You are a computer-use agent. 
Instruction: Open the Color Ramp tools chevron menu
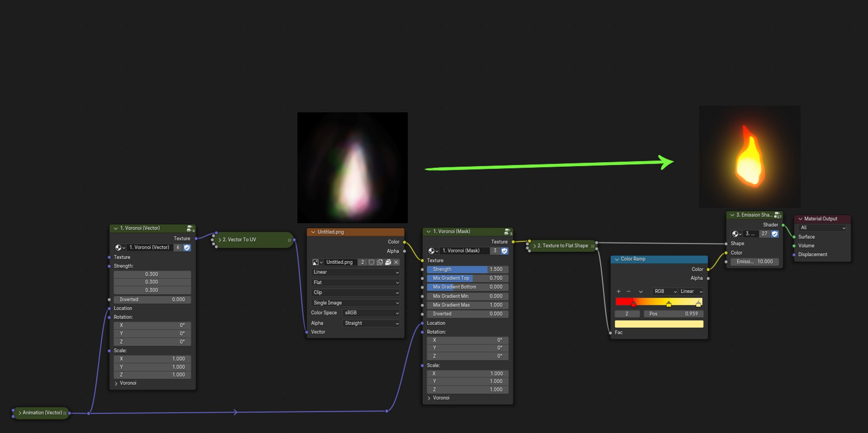641,292
